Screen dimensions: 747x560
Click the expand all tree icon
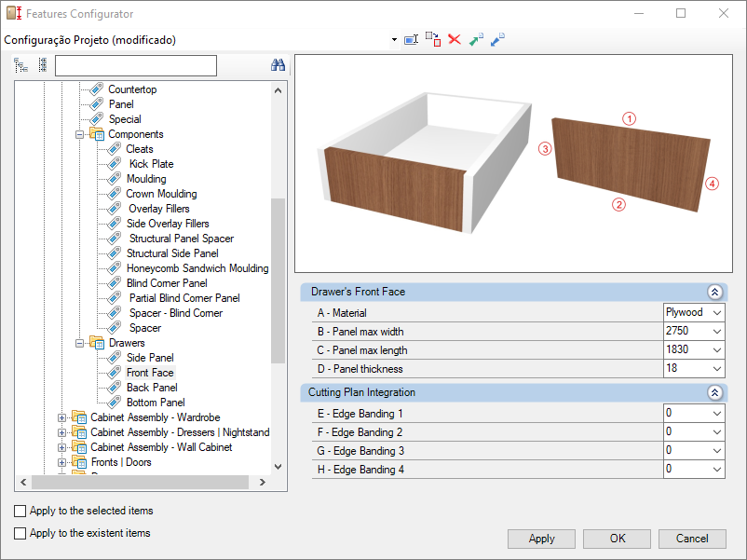click(20, 65)
